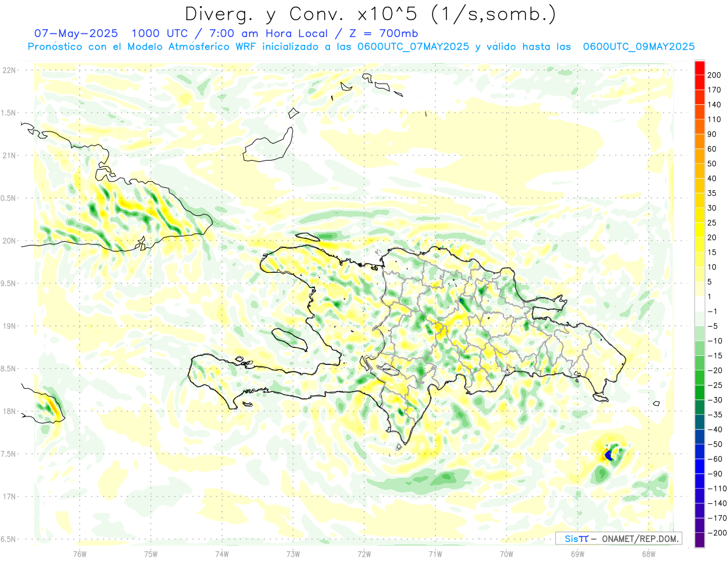Click the "-140" color scale value
This screenshot has width=728, height=562.
[x=716, y=503]
